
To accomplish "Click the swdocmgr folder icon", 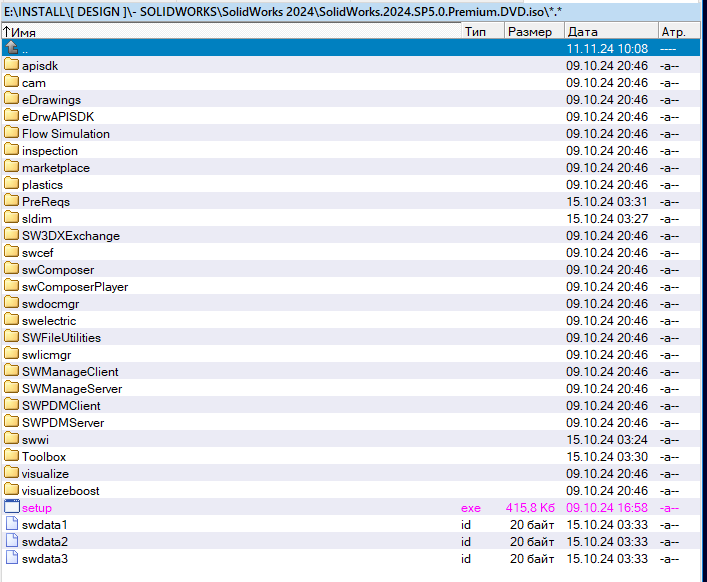I will 12,303.
